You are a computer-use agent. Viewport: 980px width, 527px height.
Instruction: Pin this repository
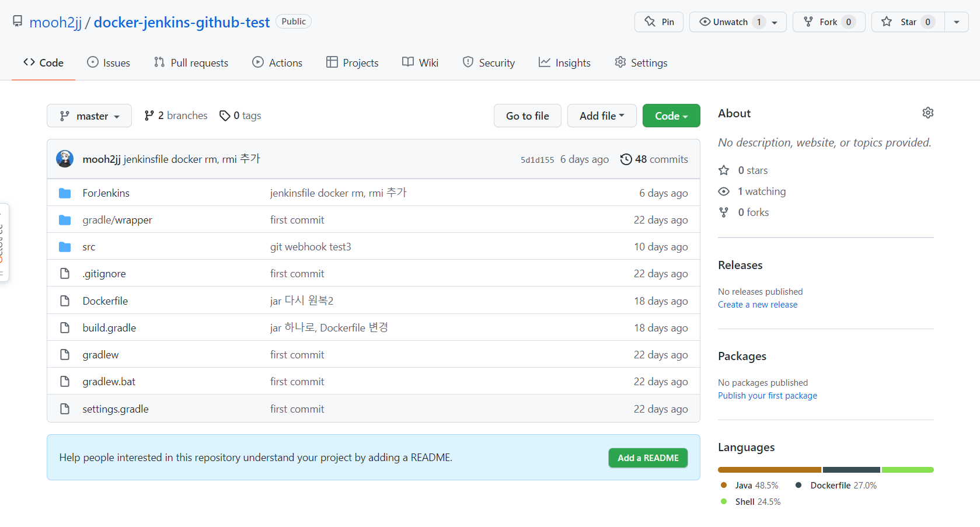coord(659,22)
